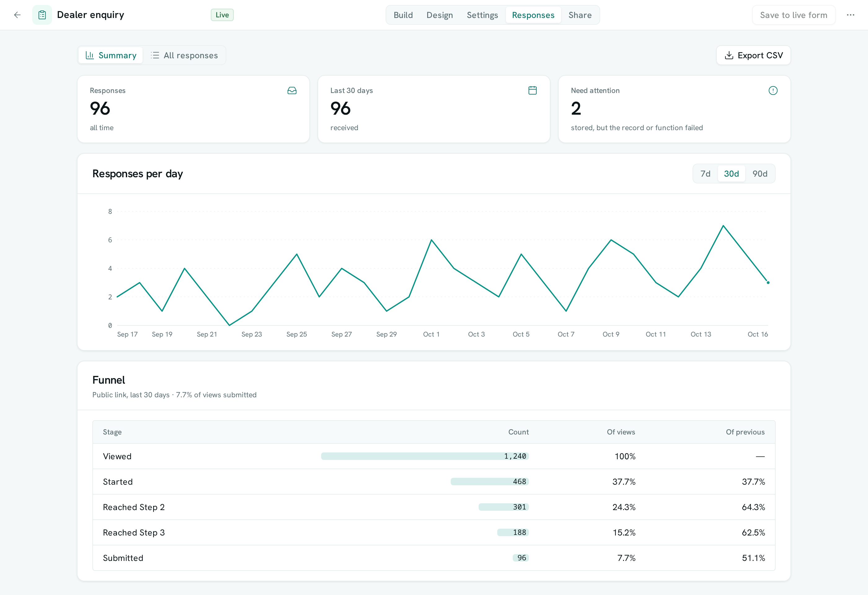Select the 90d chart range
Image resolution: width=868 pixels, height=595 pixels.
(x=760, y=174)
